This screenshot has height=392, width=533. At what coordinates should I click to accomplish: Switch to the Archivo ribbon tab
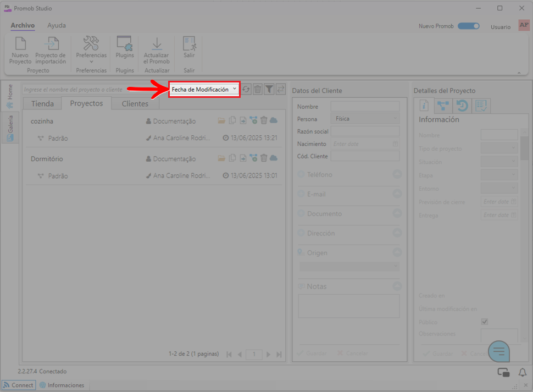(x=23, y=25)
